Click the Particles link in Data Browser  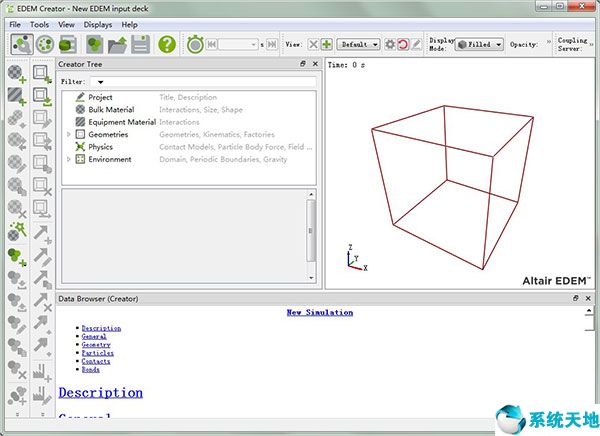tap(97, 353)
